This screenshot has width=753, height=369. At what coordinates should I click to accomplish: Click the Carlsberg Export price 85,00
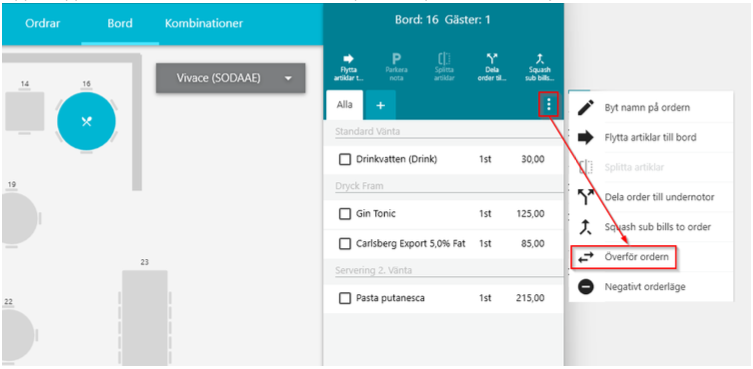(x=533, y=244)
